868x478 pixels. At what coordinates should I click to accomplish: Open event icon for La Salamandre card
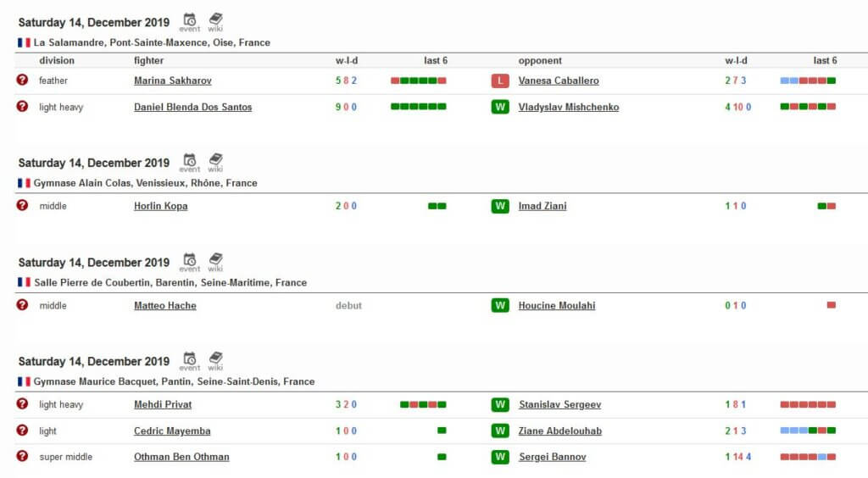[190, 21]
